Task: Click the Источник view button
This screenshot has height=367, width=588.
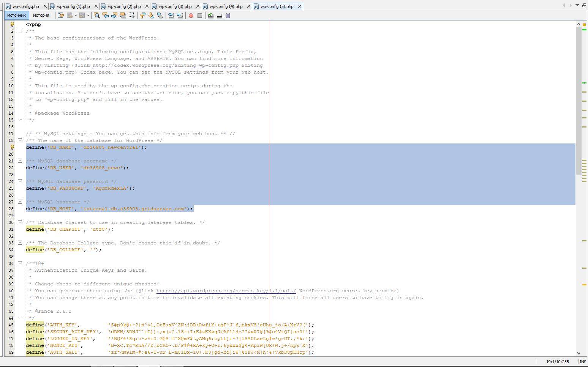Action: (16, 16)
